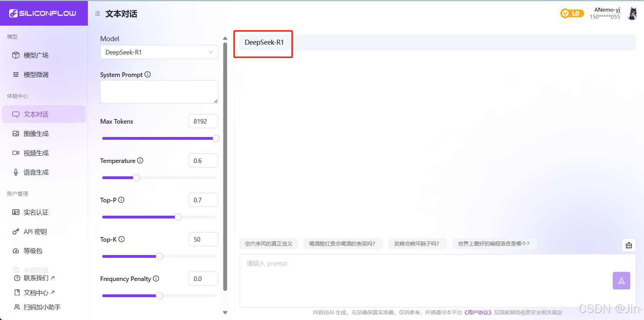Click the 文本对话 chat bubble icon

(16, 114)
